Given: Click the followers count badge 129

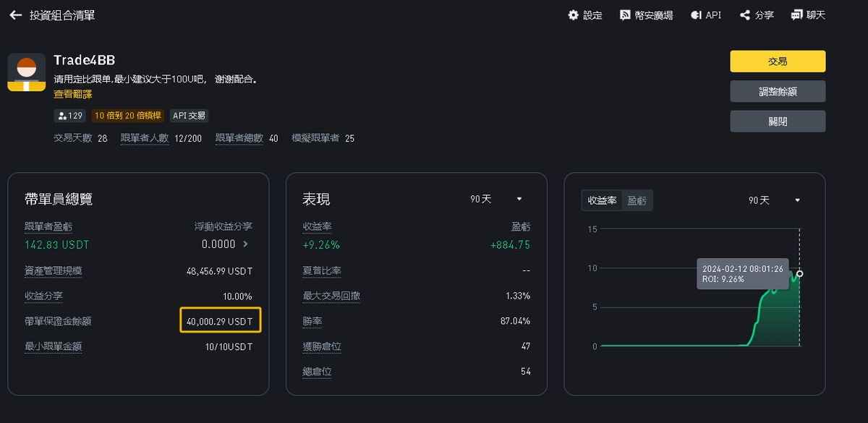Looking at the screenshot, I should pyautogui.click(x=70, y=116).
